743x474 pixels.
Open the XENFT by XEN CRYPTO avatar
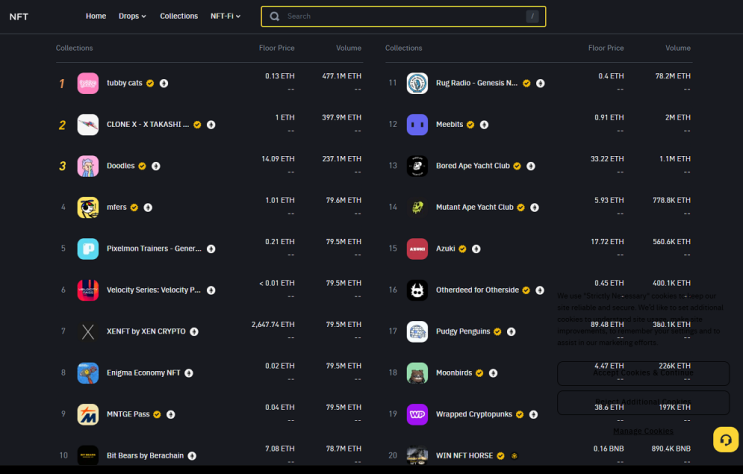tap(88, 331)
